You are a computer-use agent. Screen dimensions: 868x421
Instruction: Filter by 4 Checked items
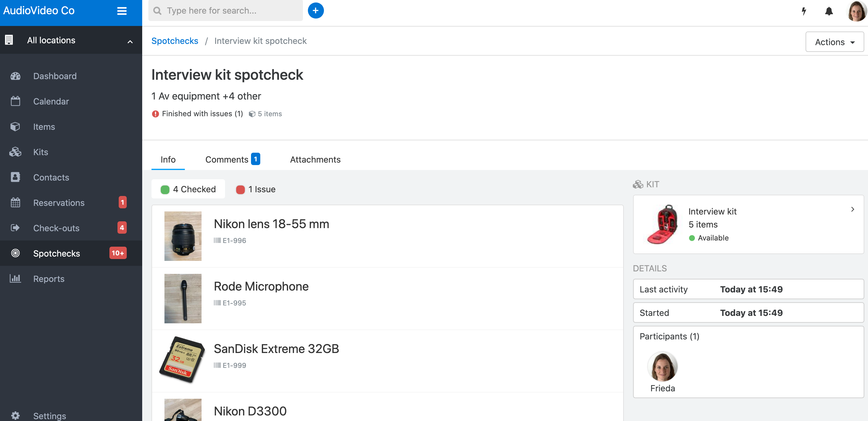point(188,189)
